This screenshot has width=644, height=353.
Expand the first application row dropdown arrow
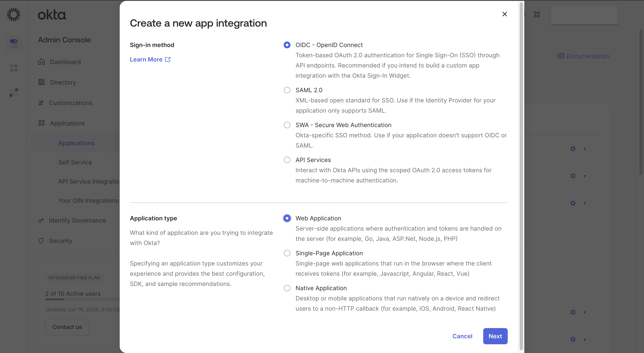click(x=585, y=149)
